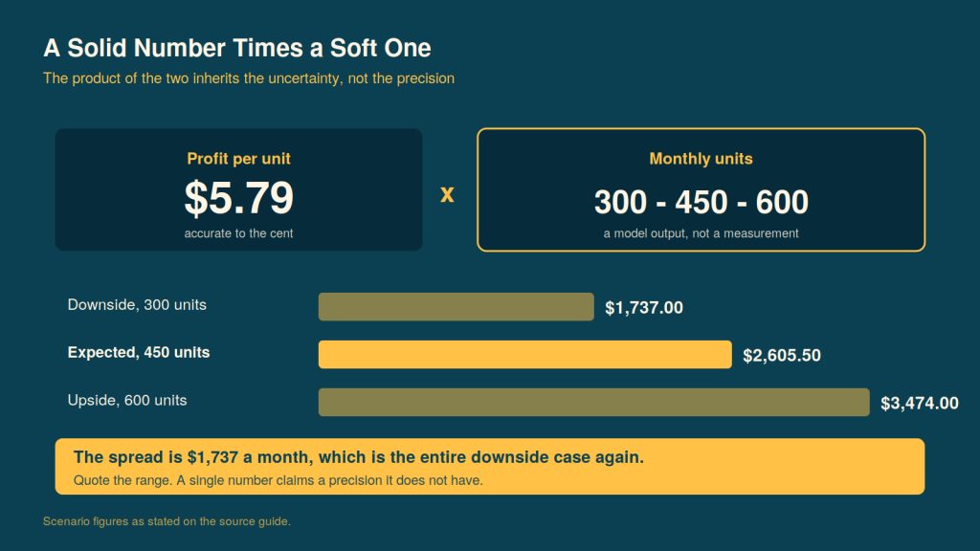Click the 'Profit per unit' card heading

[238, 159]
